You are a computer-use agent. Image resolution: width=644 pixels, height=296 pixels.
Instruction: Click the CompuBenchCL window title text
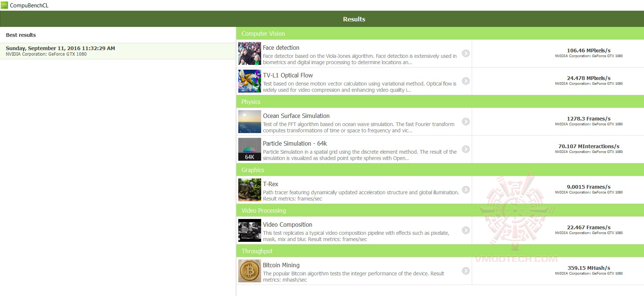[29, 6]
